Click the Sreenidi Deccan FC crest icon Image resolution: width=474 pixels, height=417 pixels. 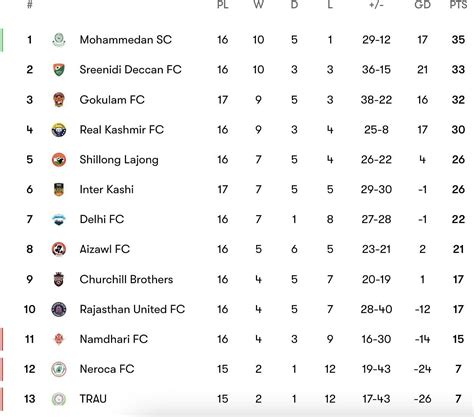tap(59, 70)
